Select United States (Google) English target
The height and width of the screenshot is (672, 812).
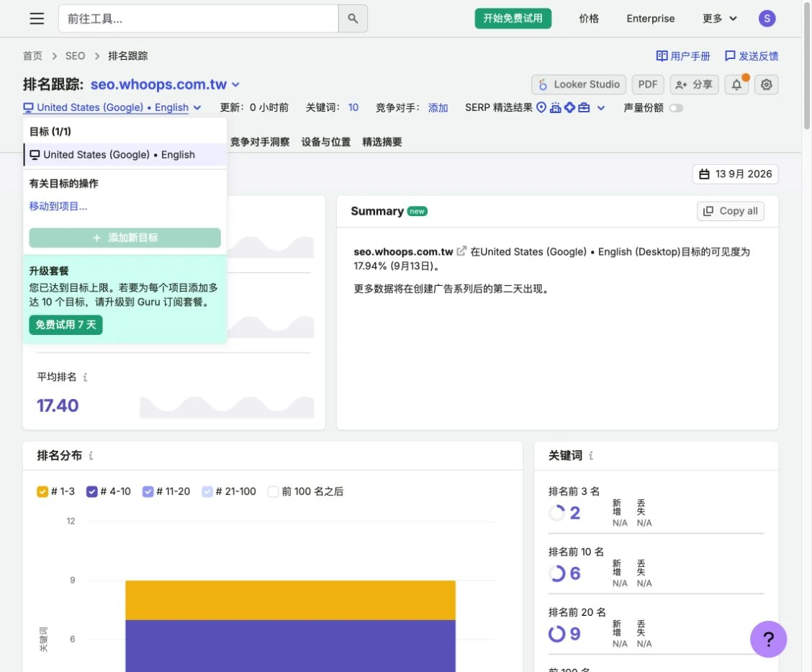(125, 154)
